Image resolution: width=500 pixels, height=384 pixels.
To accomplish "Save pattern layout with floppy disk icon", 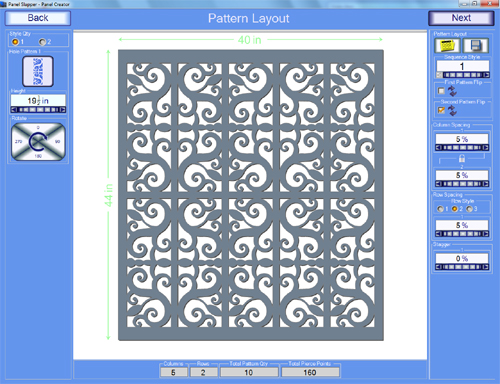I will point(476,46).
